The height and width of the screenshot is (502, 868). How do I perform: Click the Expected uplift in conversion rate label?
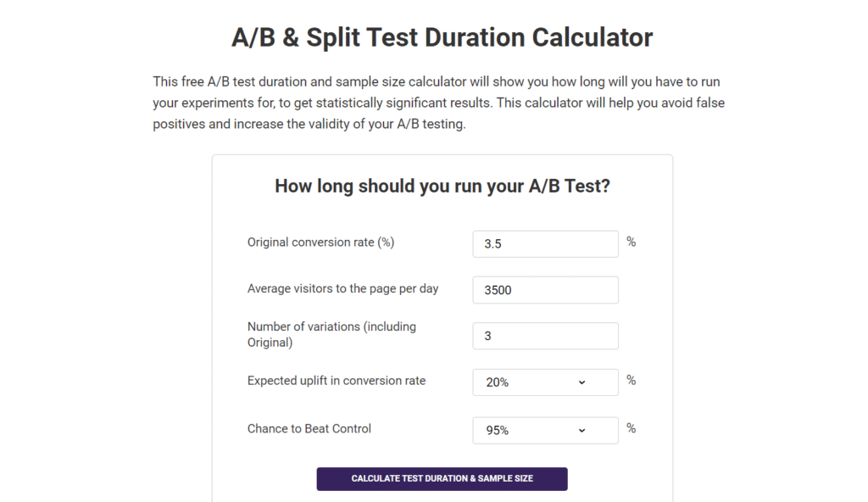pos(335,381)
